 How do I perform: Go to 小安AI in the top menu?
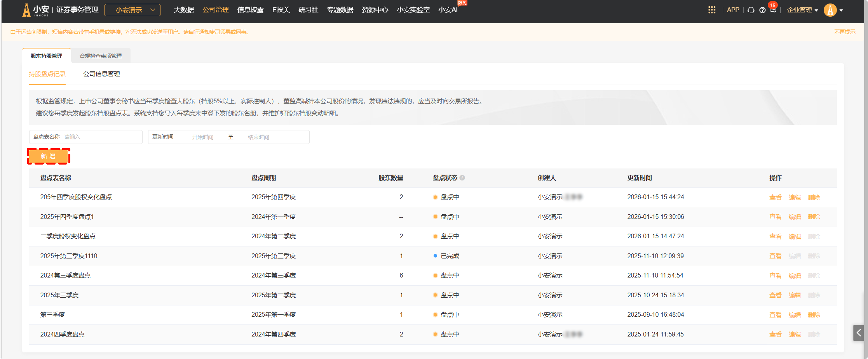click(x=448, y=10)
